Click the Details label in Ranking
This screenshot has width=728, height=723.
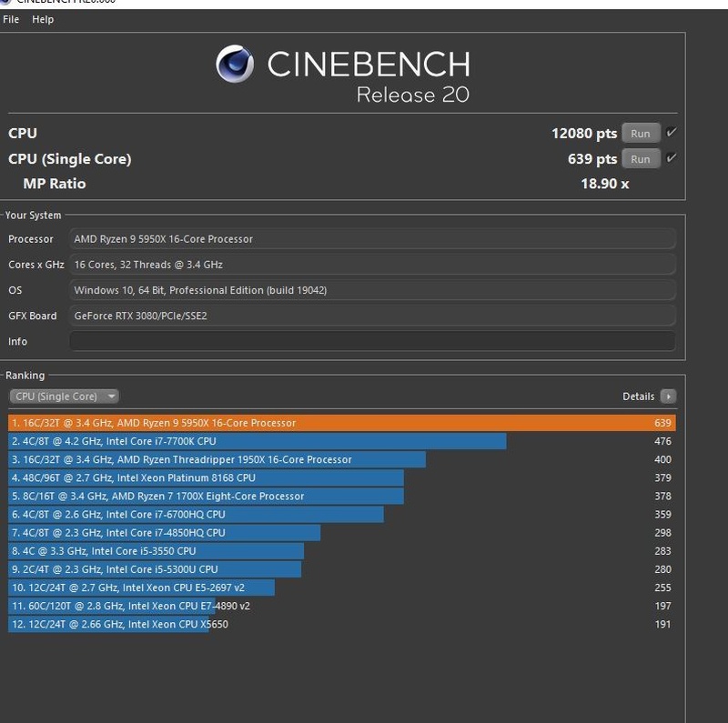(x=639, y=397)
